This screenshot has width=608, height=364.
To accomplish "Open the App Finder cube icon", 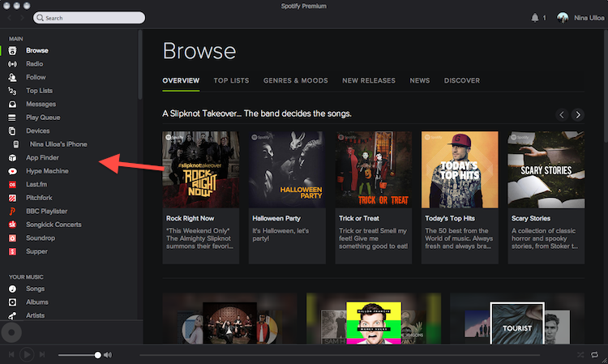I will pyautogui.click(x=12, y=157).
